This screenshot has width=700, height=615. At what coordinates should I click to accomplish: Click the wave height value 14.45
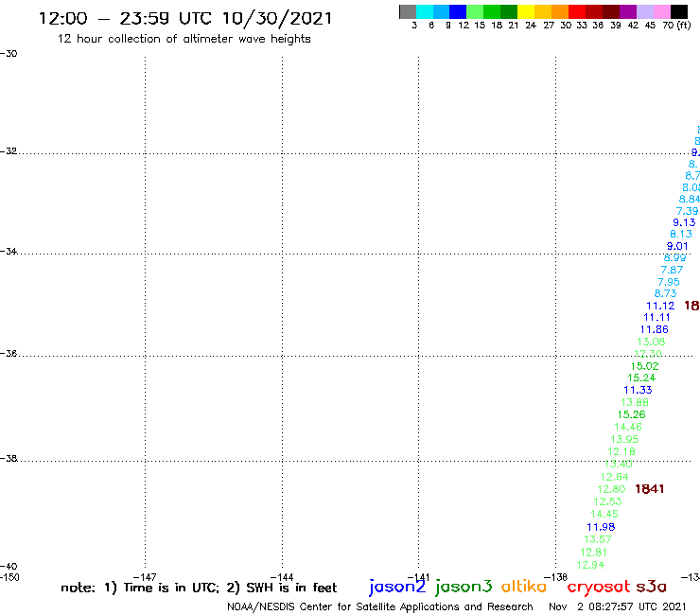coord(604,514)
